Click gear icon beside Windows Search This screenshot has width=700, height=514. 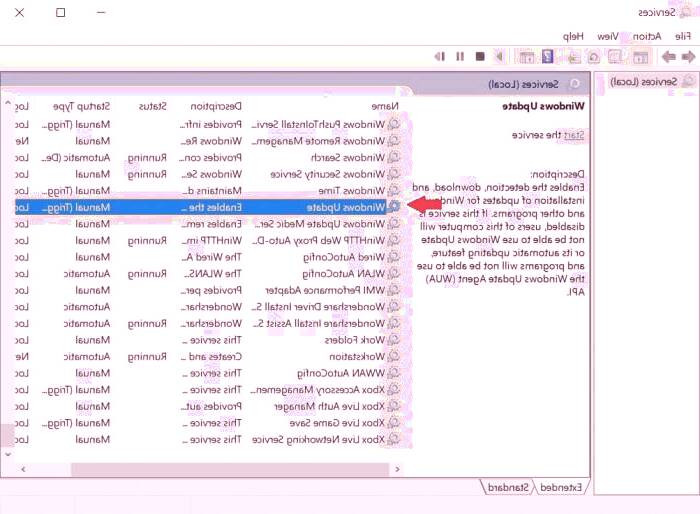393,158
